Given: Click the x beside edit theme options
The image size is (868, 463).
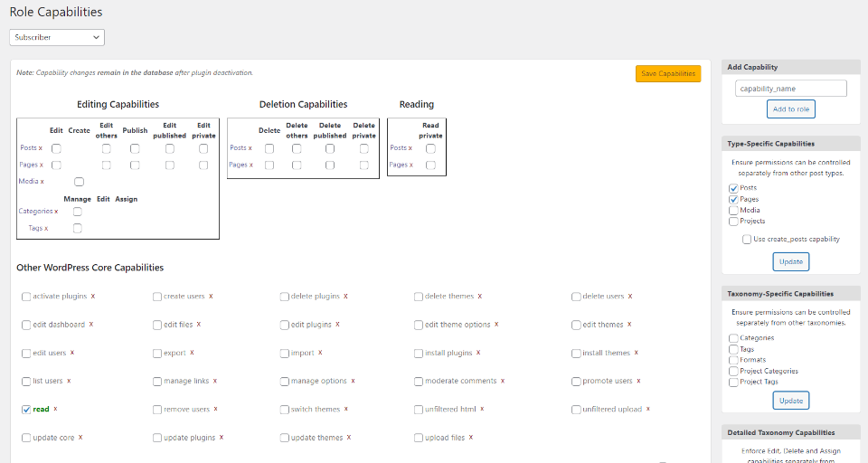Looking at the screenshot, I should (496, 324).
